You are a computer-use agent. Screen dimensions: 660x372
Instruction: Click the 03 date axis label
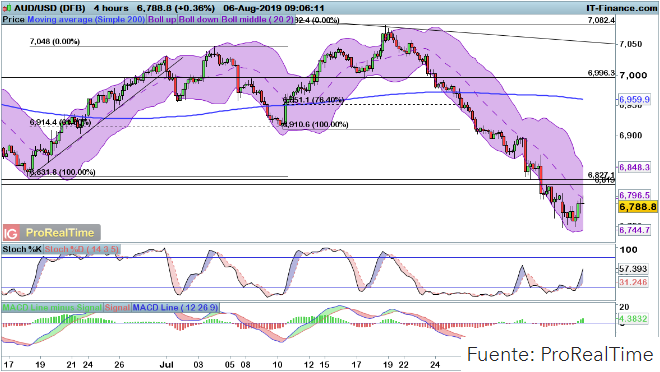click(x=198, y=364)
